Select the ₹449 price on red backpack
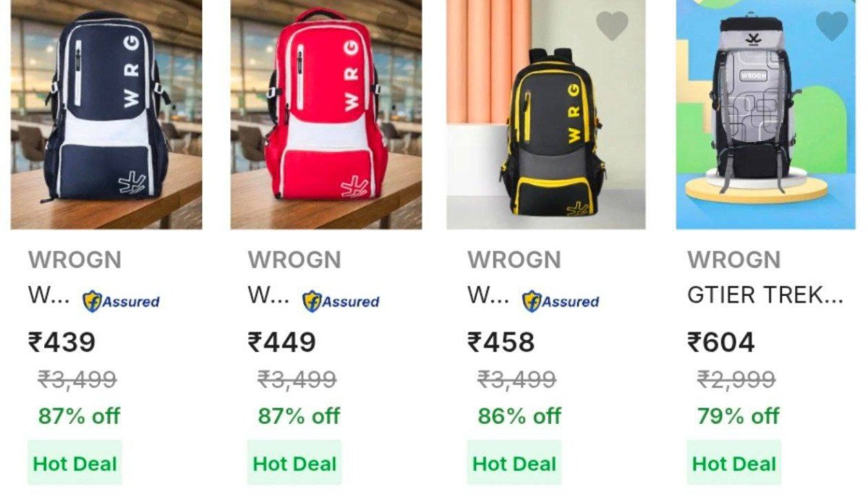Image resolution: width=868 pixels, height=495 pixels. (x=281, y=342)
